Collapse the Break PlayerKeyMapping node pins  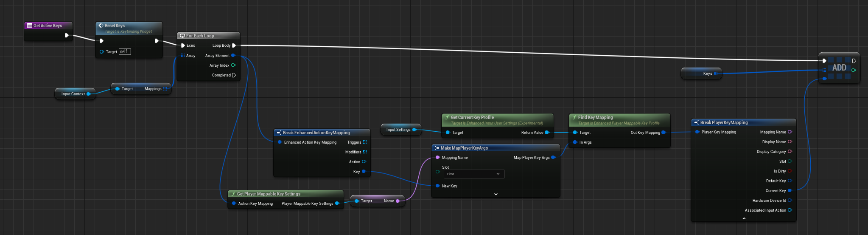[744, 218]
